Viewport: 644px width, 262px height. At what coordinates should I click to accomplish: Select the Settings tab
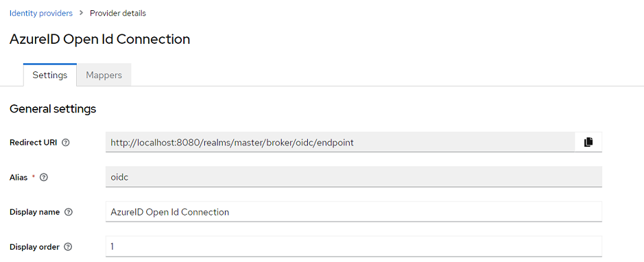pyautogui.click(x=50, y=75)
